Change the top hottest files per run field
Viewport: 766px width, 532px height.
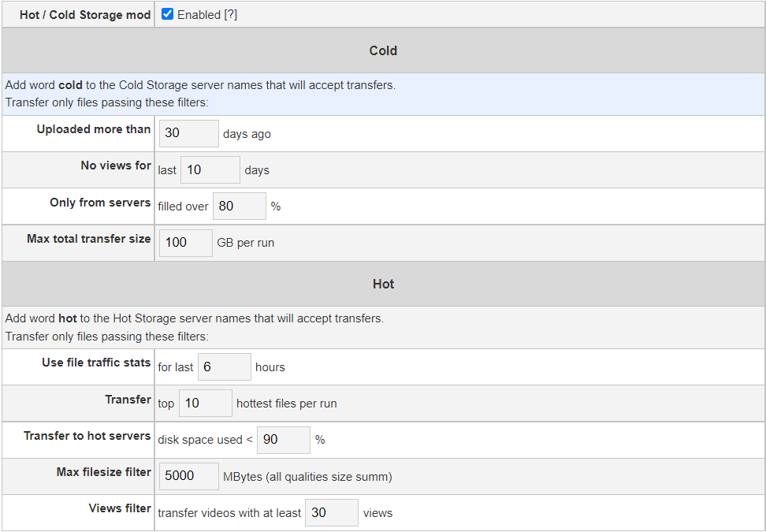(206, 404)
